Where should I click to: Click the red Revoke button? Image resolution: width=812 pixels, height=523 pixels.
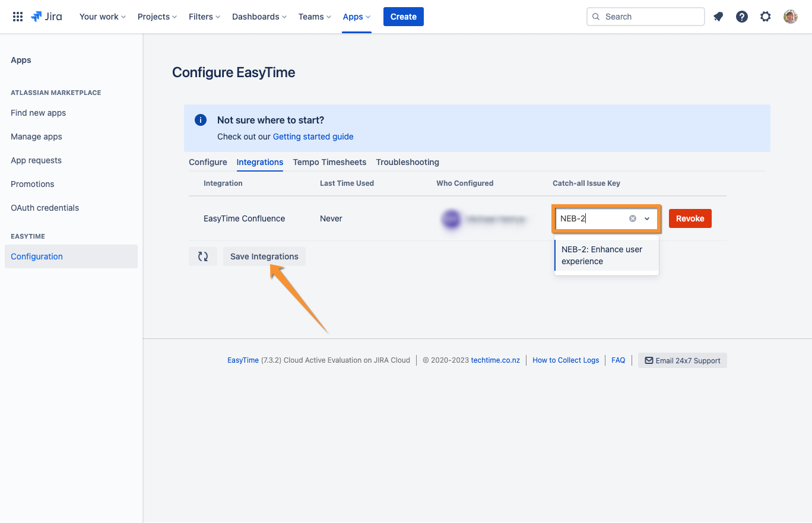(x=690, y=218)
